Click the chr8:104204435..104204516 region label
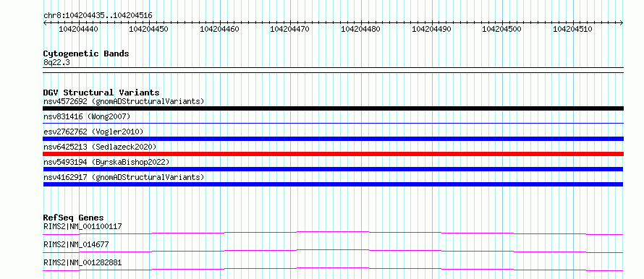 pyautogui.click(x=98, y=16)
